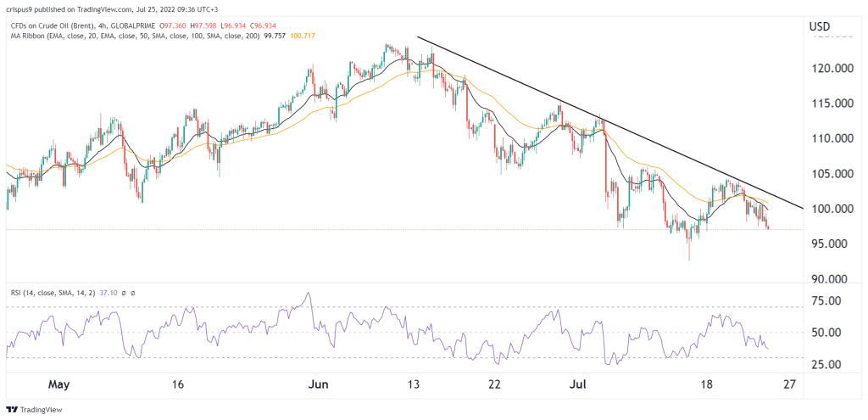Select the black descending trendline
Image resolution: width=868 pixels, height=420 pixels.
click(609, 122)
